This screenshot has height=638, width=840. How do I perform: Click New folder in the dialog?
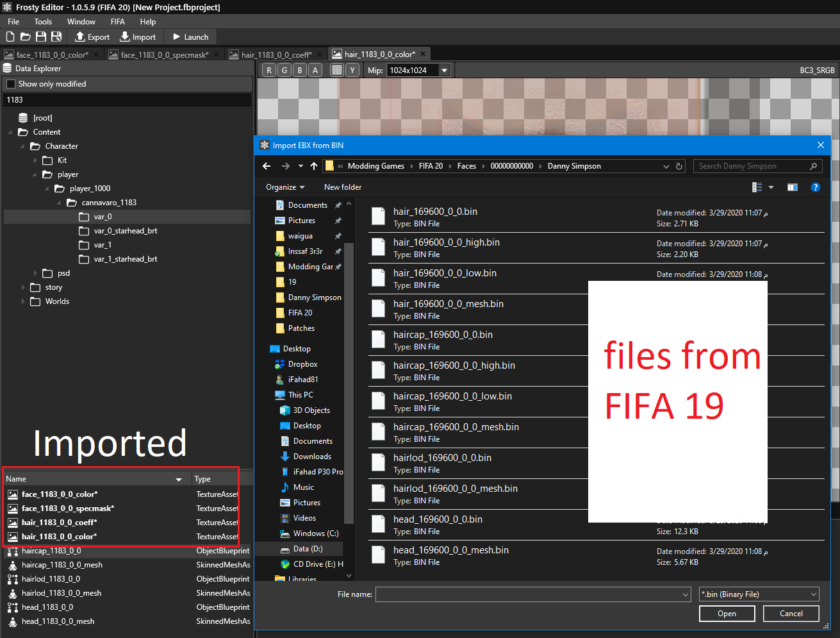(343, 187)
